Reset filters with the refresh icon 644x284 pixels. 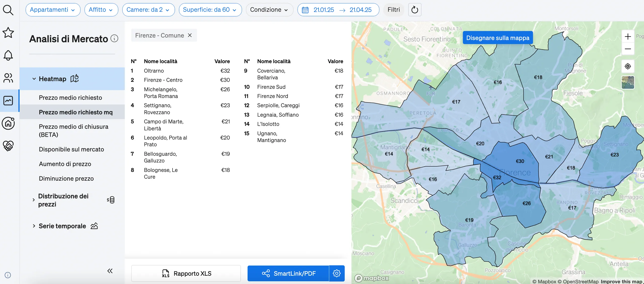tap(415, 10)
